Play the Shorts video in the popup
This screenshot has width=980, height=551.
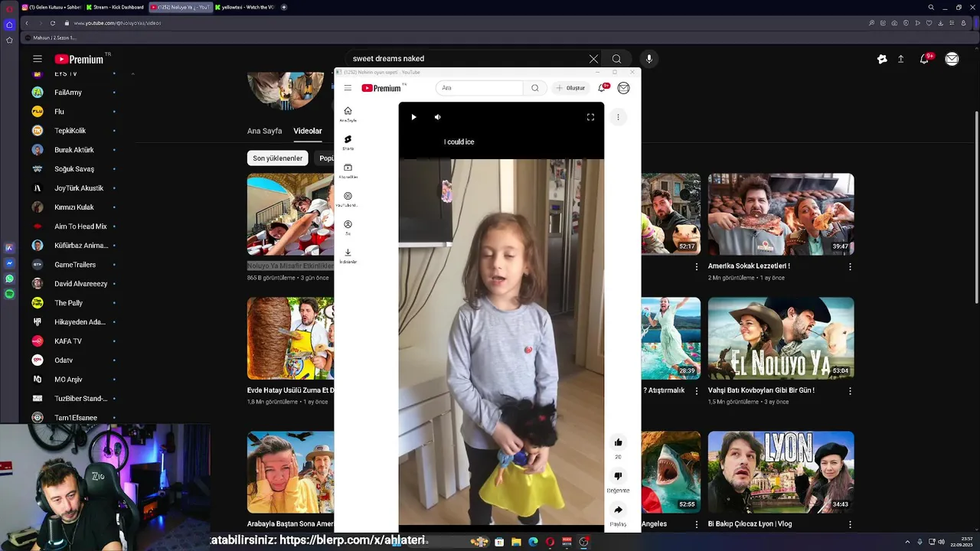pos(413,117)
